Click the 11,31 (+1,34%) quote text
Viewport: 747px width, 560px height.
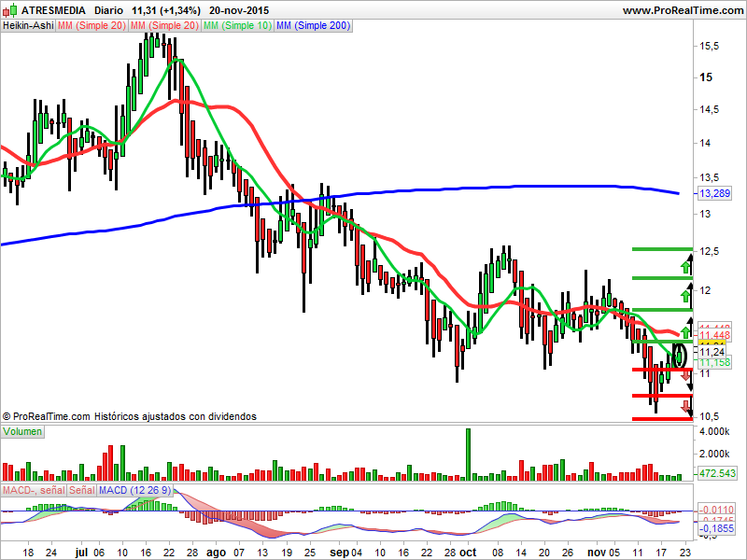coord(166,10)
